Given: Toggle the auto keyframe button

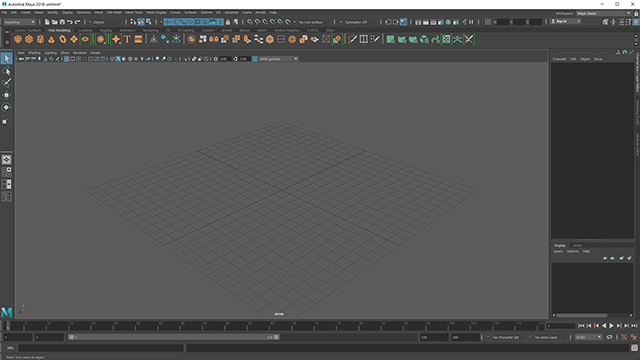Looking at the screenshot, I should (624, 337).
